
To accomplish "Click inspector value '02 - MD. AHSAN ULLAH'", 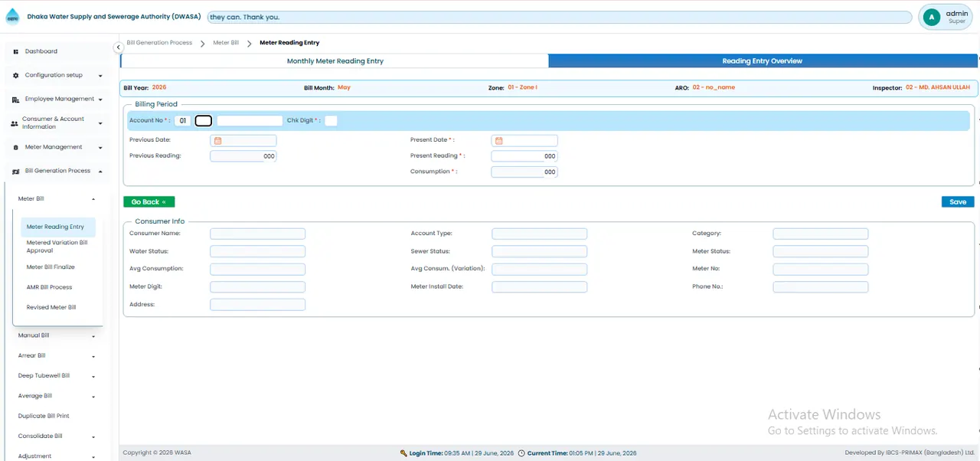I will point(938,87).
